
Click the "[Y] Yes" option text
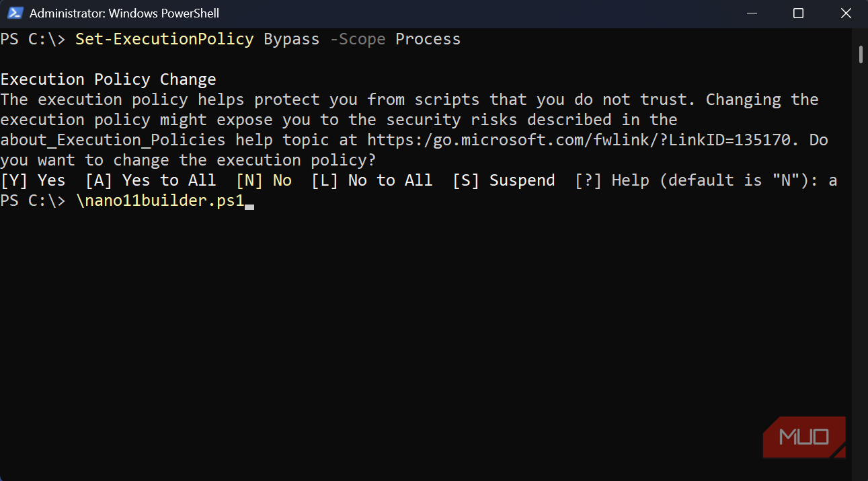[x=33, y=180]
